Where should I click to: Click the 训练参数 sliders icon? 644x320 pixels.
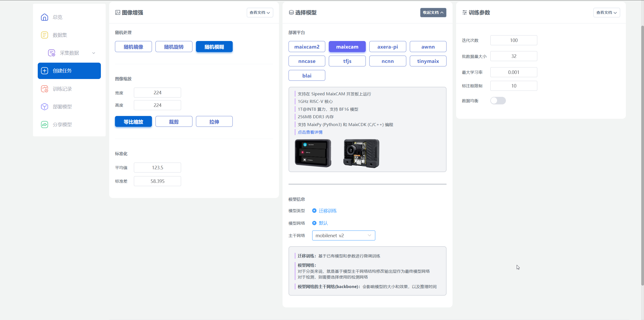465,13
